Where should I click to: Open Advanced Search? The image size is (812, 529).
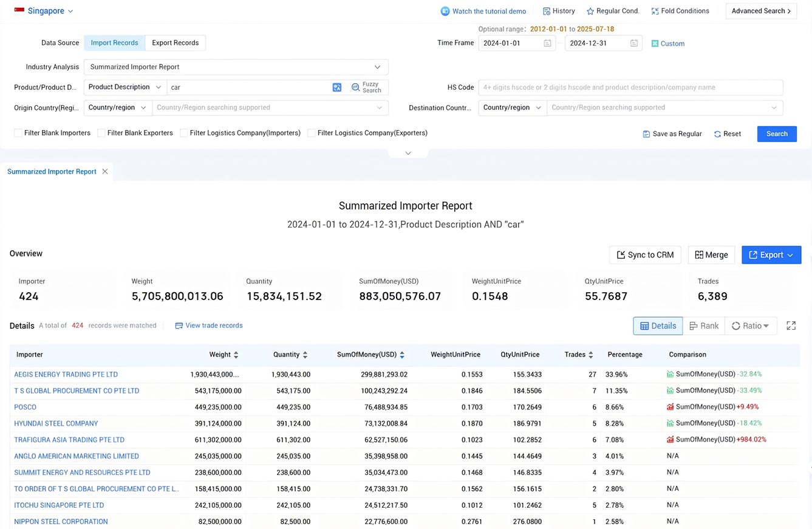click(x=761, y=11)
